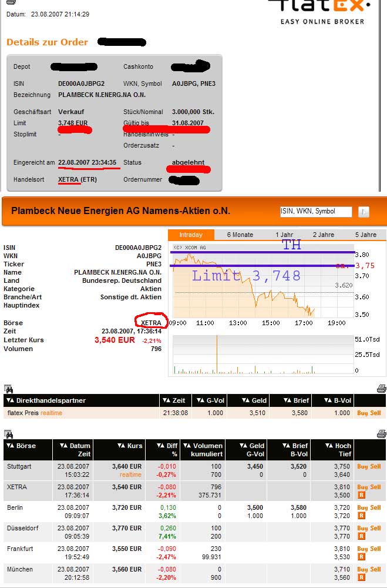387x588 pixels.
Task: Click Sell in the flatex Preis row
Action: pyautogui.click(x=375, y=413)
